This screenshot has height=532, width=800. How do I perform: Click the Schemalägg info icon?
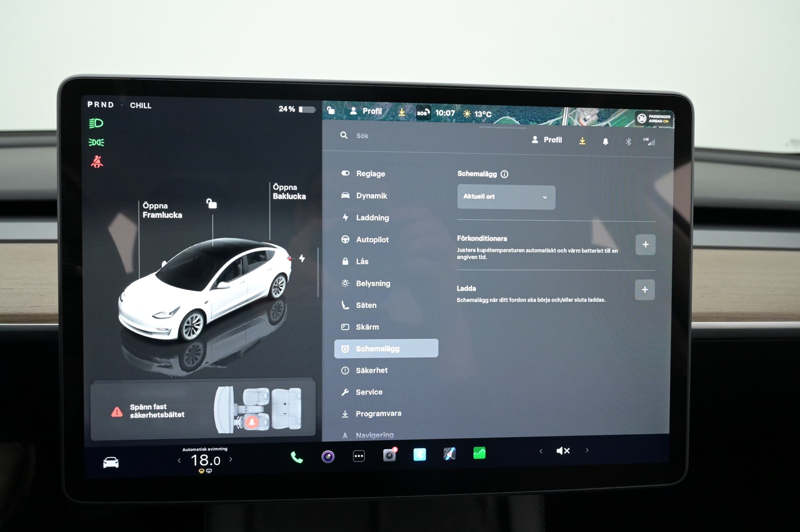(x=505, y=174)
